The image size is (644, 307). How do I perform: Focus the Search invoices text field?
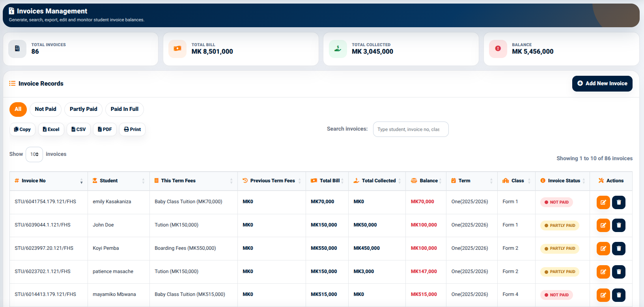click(x=411, y=129)
